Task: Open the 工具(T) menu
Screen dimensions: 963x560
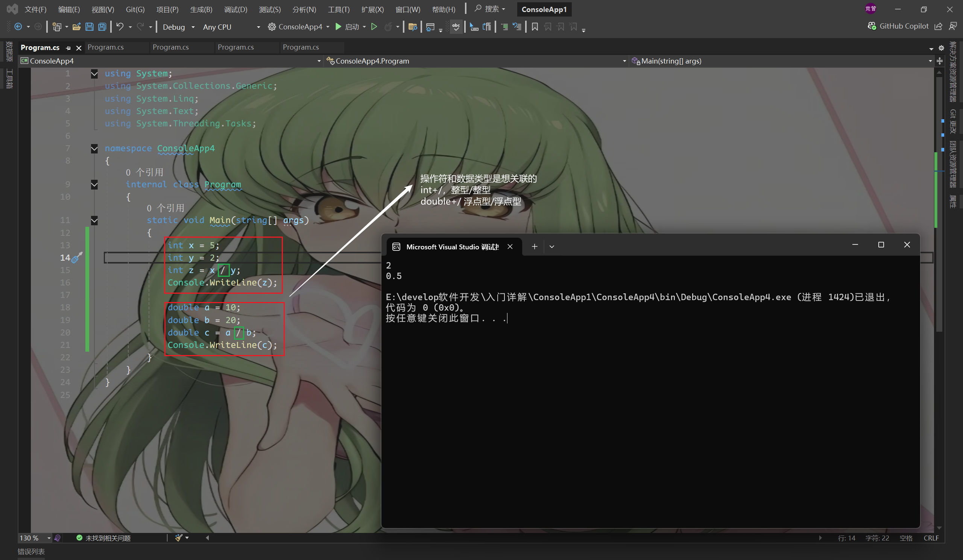Action: (x=339, y=9)
